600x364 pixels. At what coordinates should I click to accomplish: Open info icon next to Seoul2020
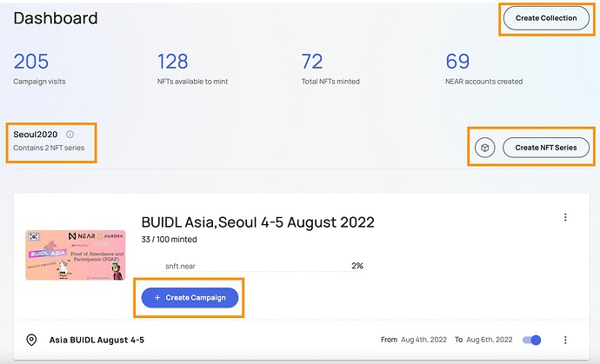tap(70, 134)
